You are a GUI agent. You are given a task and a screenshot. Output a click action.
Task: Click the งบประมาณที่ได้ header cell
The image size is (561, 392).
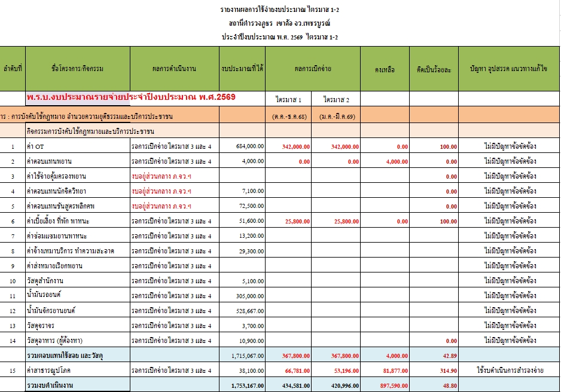coord(242,69)
